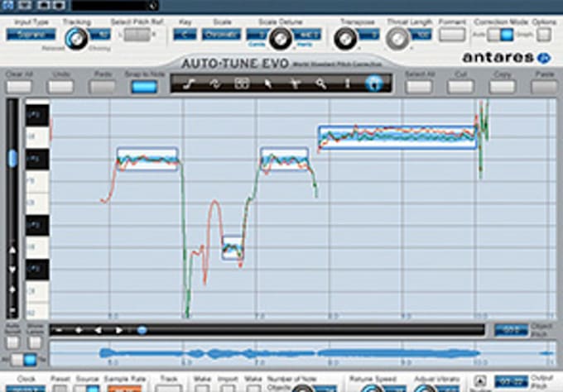Open the Scale dropdown
Screen dimensions: 563x392
pyautogui.click(x=221, y=35)
